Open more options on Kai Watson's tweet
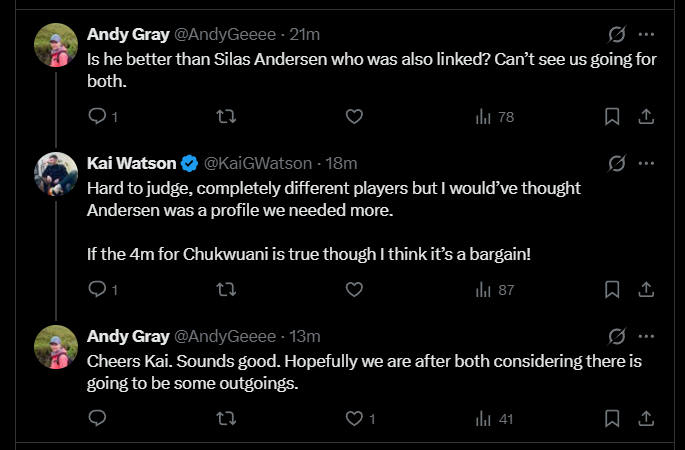The image size is (685, 450). pos(646,162)
